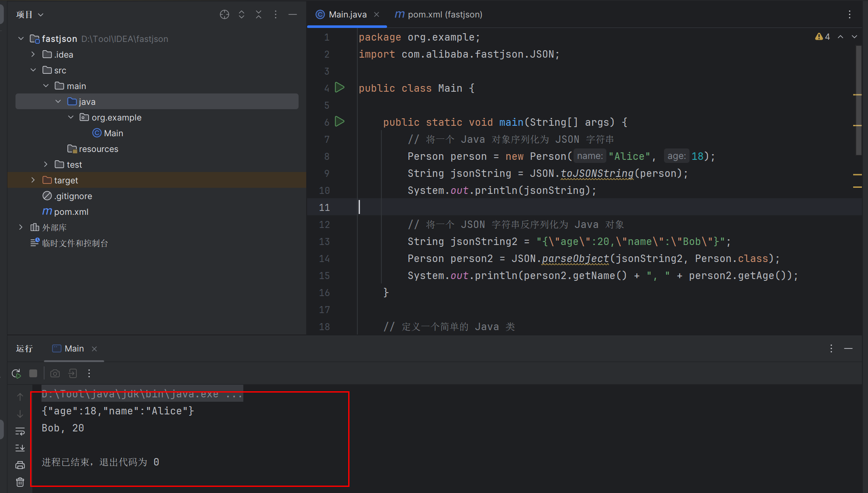
Task: Run main method from line 6 gutter
Action: (x=339, y=121)
